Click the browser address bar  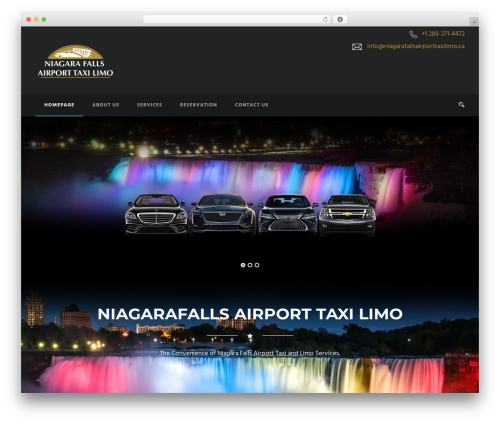coord(237,19)
